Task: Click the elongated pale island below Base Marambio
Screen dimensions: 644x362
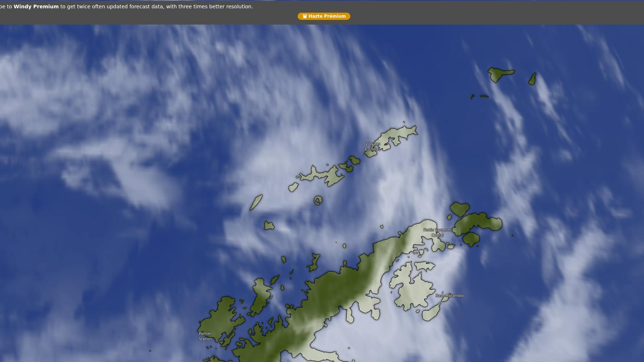Action: (431, 313)
